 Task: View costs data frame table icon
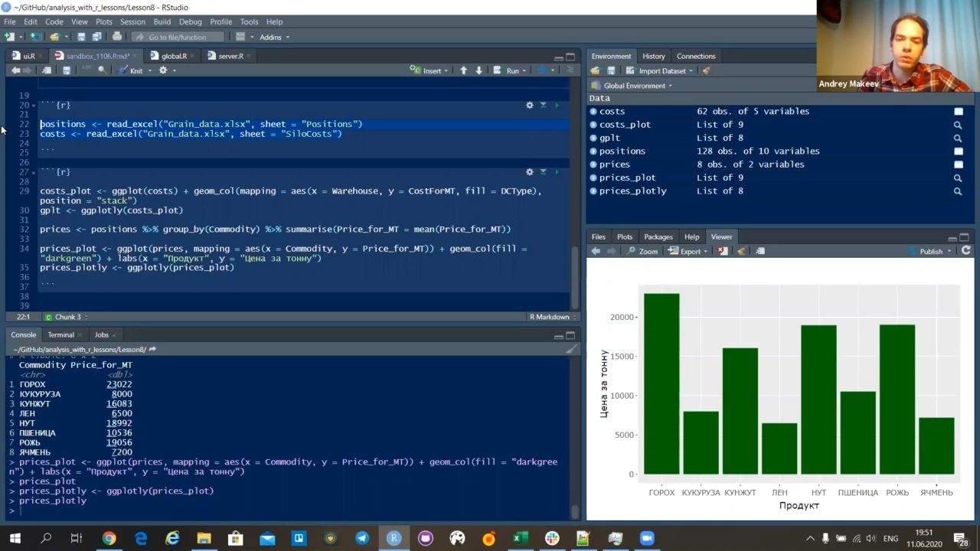tap(958, 112)
